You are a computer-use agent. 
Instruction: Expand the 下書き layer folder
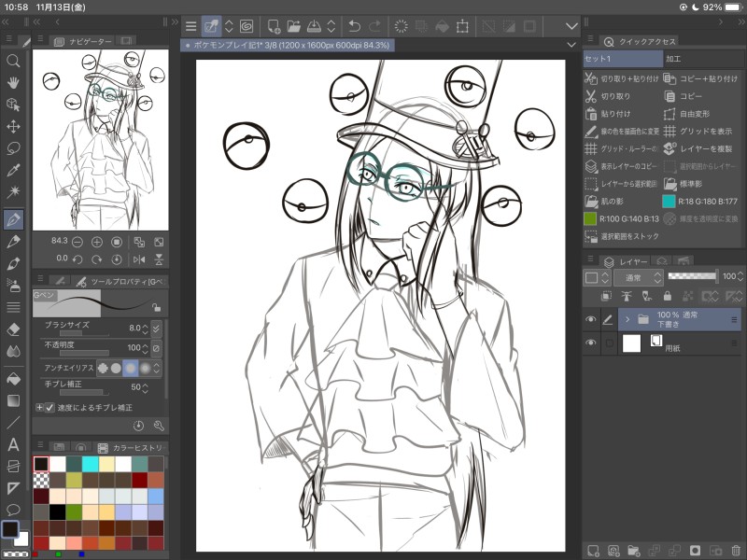(x=627, y=319)
